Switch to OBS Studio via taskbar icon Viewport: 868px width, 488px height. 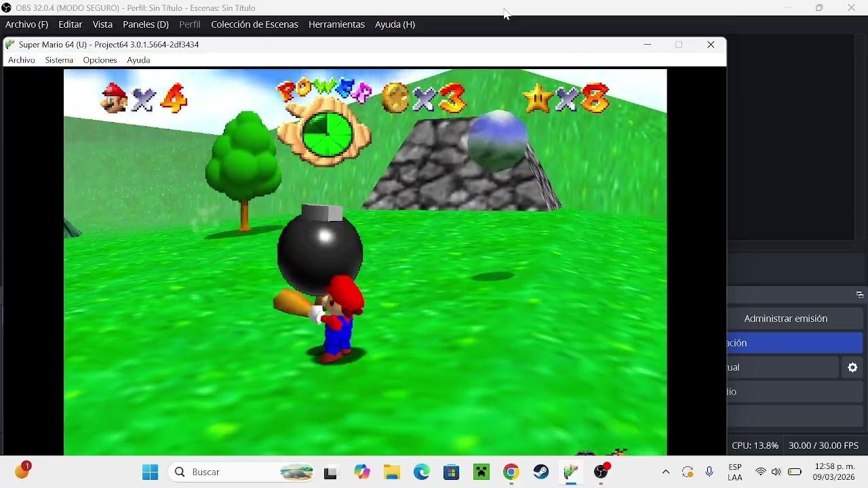coord(601,472)
